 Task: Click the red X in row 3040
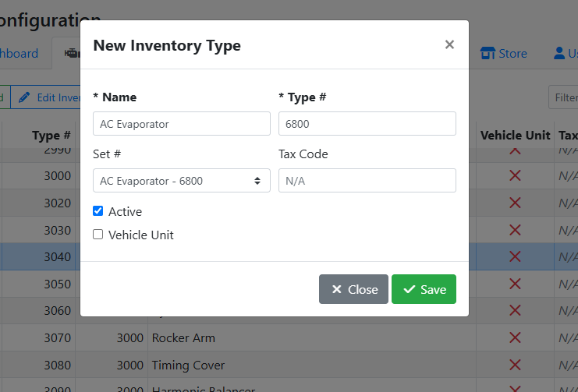pos(515,256)
